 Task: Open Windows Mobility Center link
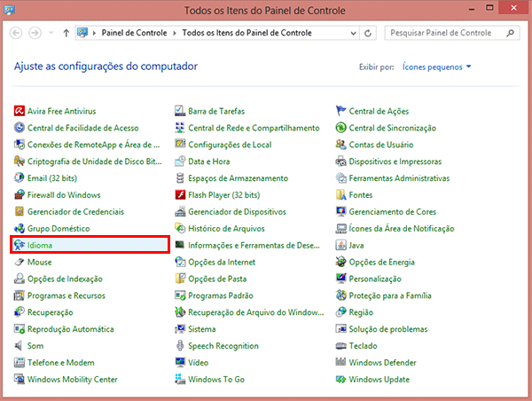pyautogui.click(x=73, y=379)
